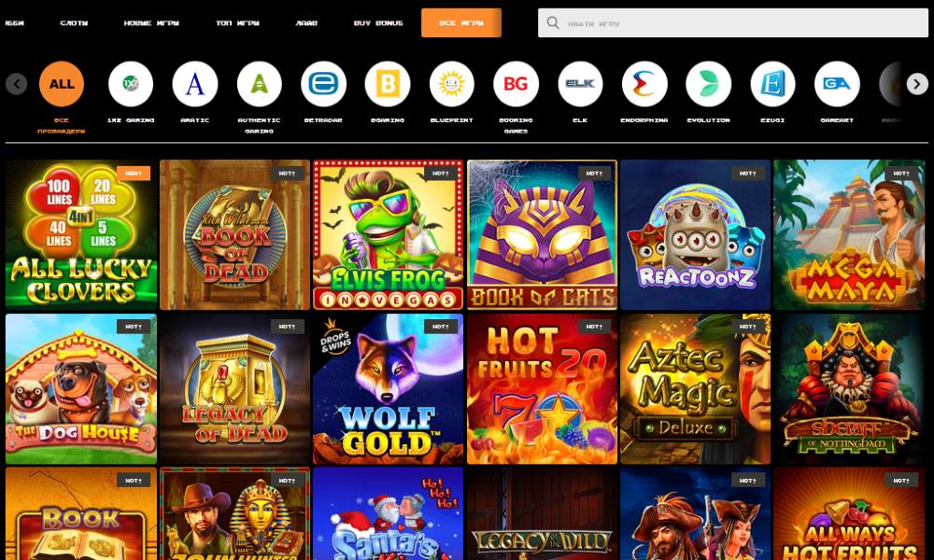Viewport: 934px width, 560px height.
Task: Show previous providers with left arrow
Action: 17,84
